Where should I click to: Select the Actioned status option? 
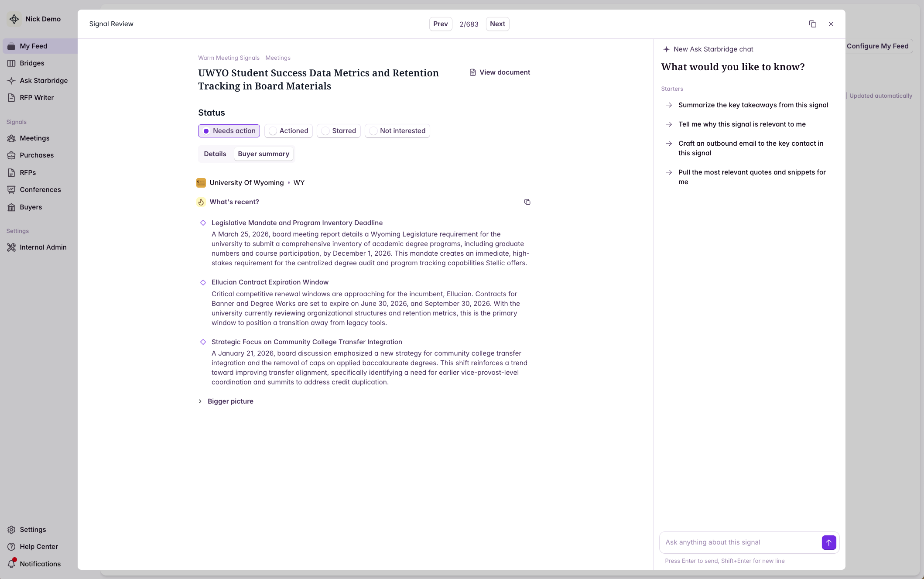click(288, 131)
